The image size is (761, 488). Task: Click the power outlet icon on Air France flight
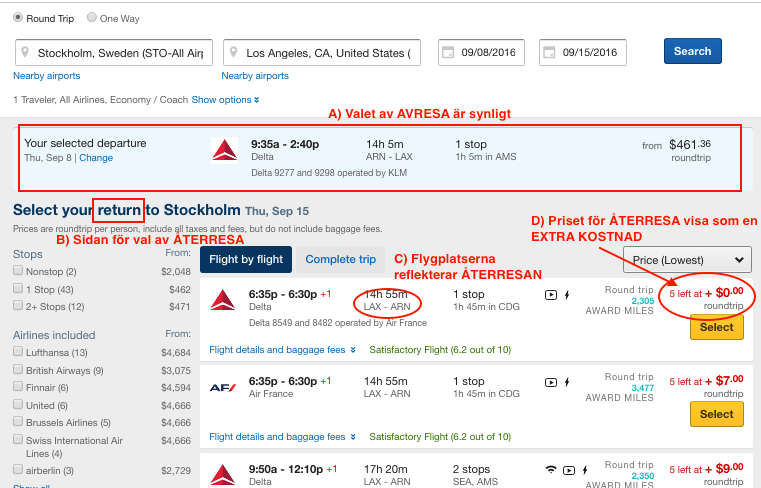pos(567,381)
